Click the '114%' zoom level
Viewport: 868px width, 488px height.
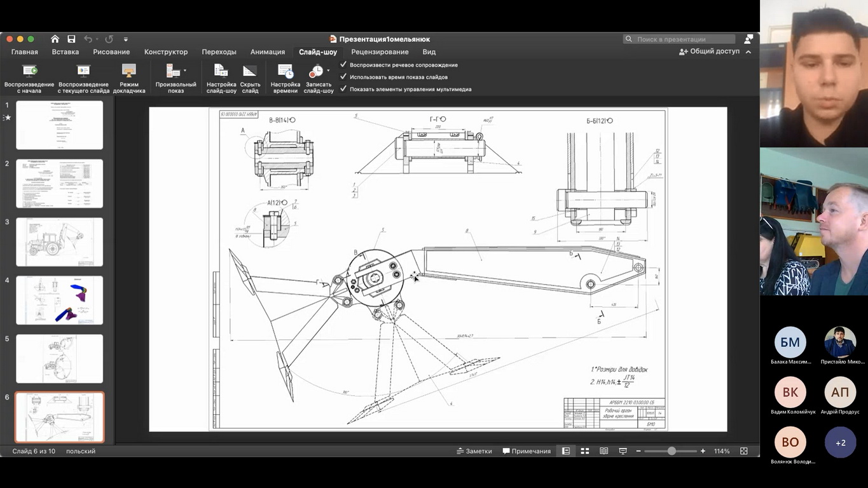coord(722,451)
